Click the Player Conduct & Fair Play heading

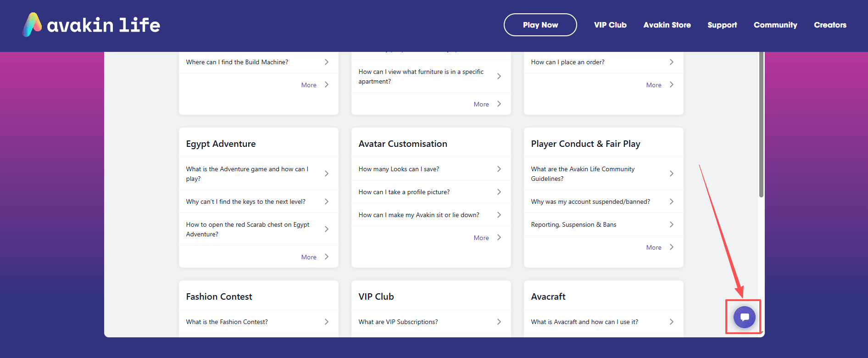coord(585,144)
